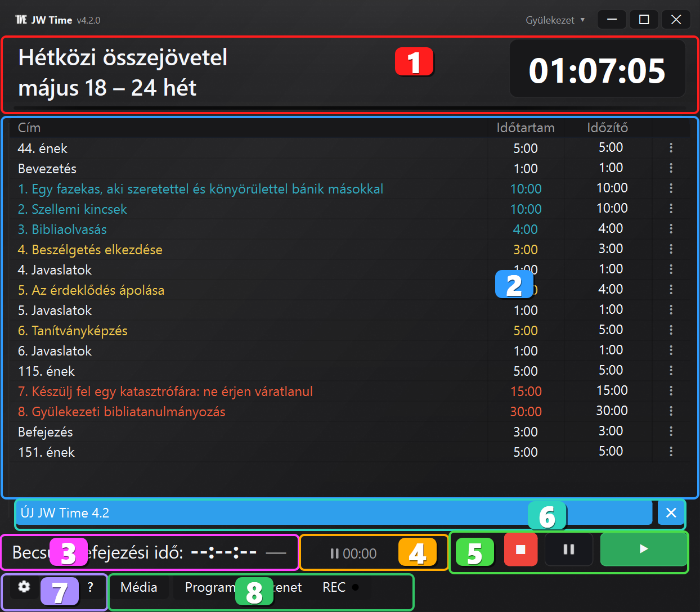Click the Időtartam column header
The width and height of the screenshot is (700, 612).
pos(526,128)
